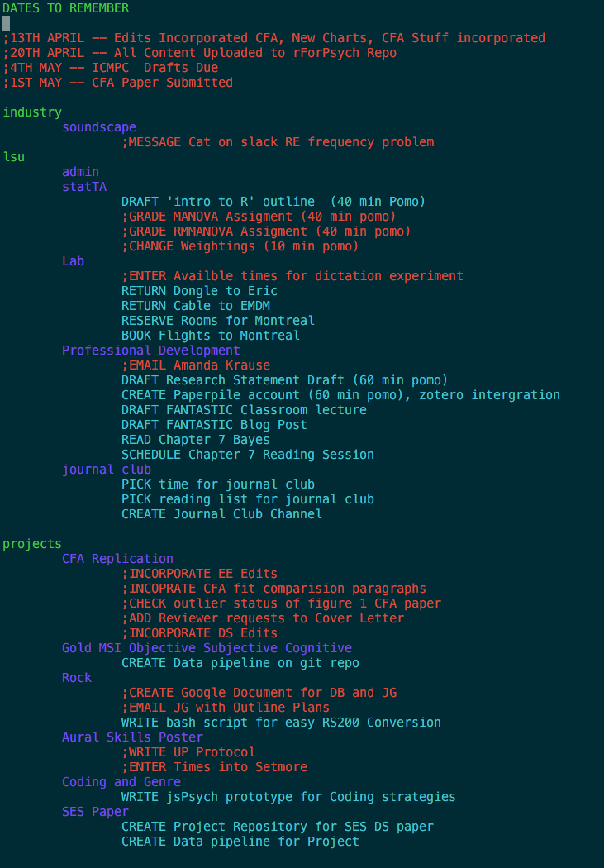The height and width of the screenshot is (868, 604).
Task: Select the lsu section heading
Action: [x=14, y=157]
